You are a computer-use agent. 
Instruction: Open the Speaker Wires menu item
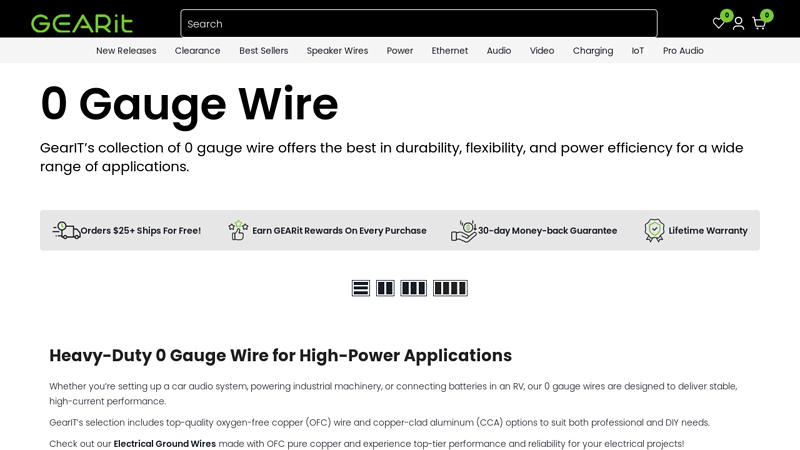coord(337,51)
